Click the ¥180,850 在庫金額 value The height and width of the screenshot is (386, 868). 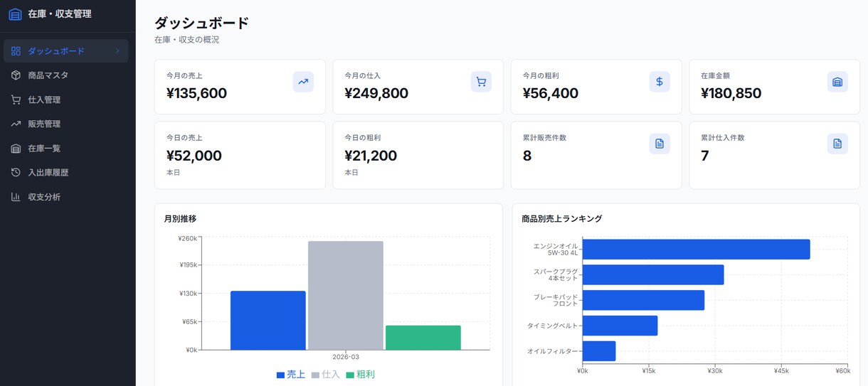pyautogui.click(x=731, y=93)
